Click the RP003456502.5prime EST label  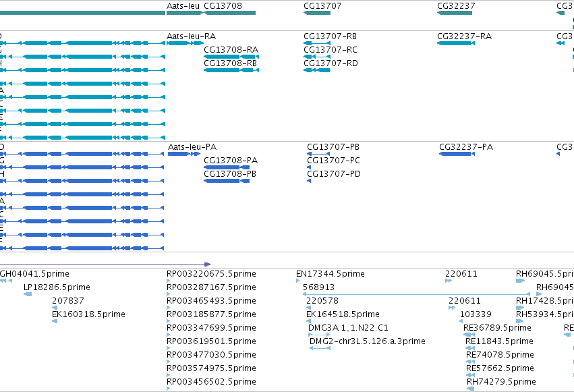pos(211,382)
